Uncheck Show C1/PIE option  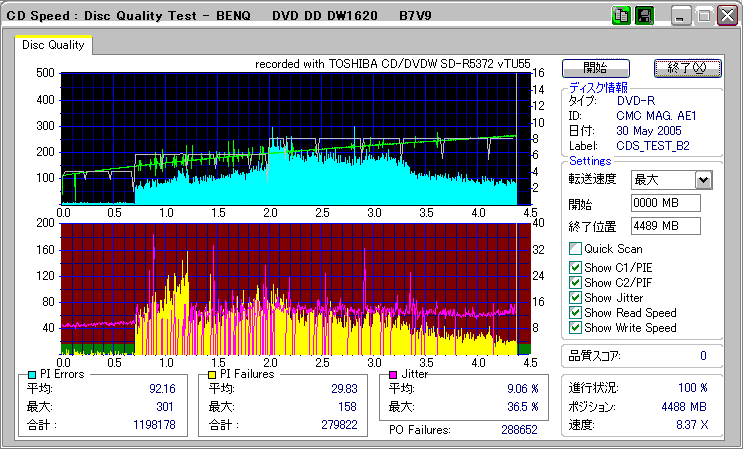coord(575,266)
